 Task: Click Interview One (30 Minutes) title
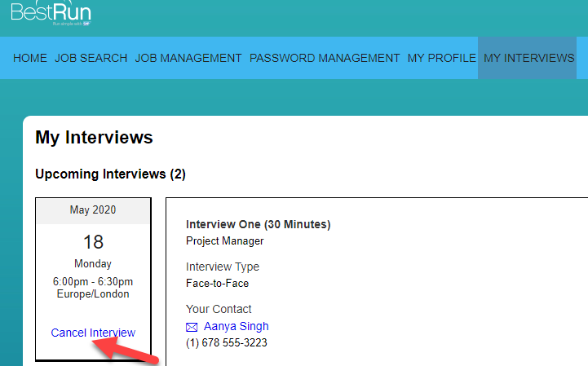(259, 224)
